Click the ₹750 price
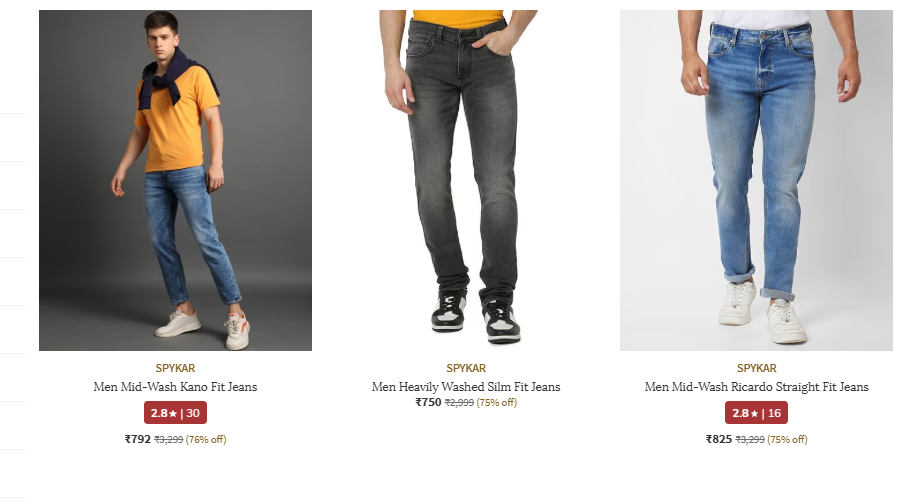Image resolution: width=917 pixels, height=504 pixels. (x=428, y=402)
